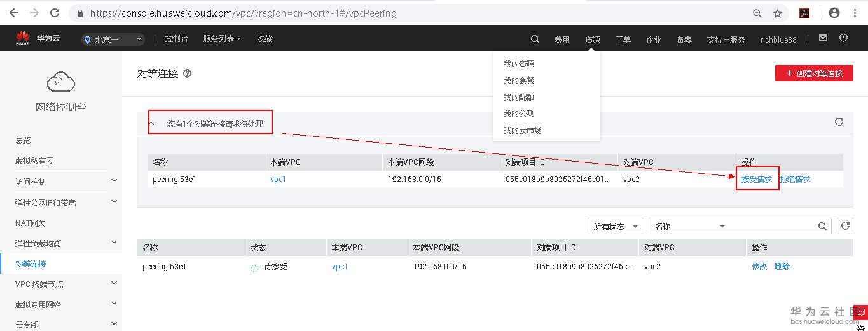Open the console search magnifier icon

(x=535, y=39)
